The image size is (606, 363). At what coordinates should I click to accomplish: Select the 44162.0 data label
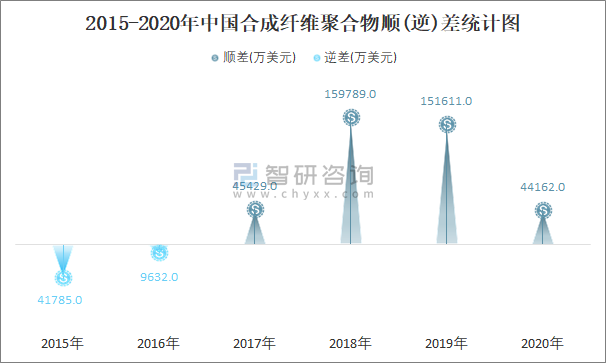[543, 187]
